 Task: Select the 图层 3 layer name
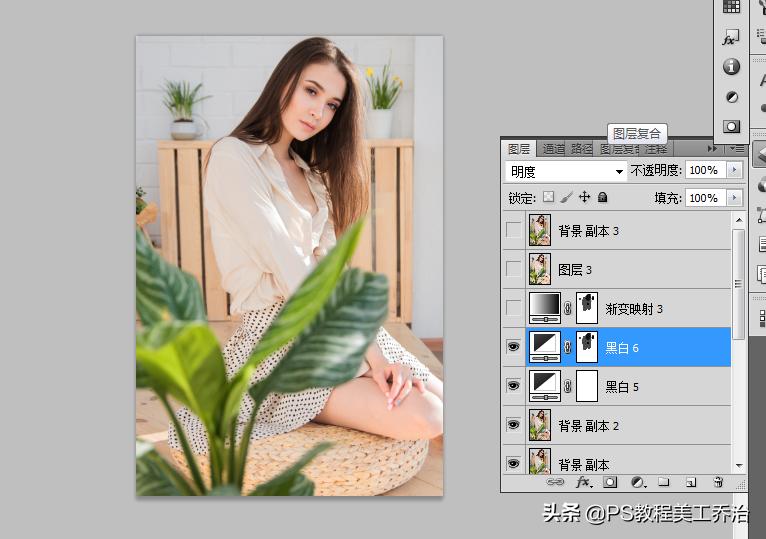(574, 270)
